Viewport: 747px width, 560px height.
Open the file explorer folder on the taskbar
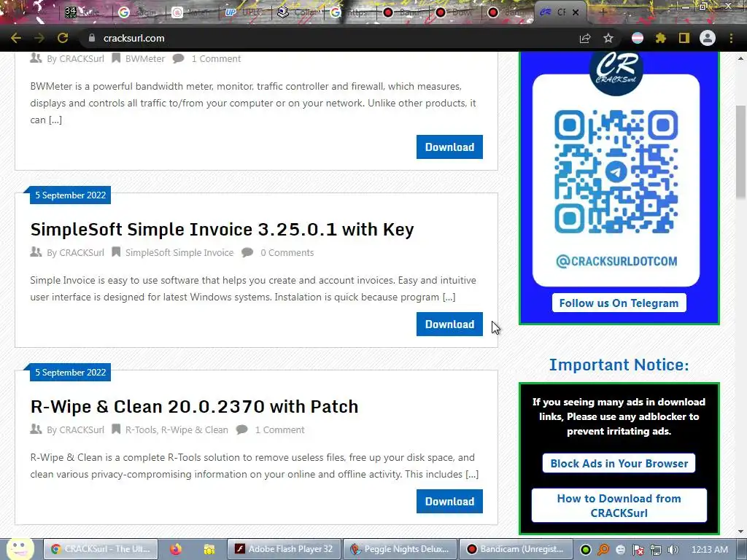pos(209,549)
